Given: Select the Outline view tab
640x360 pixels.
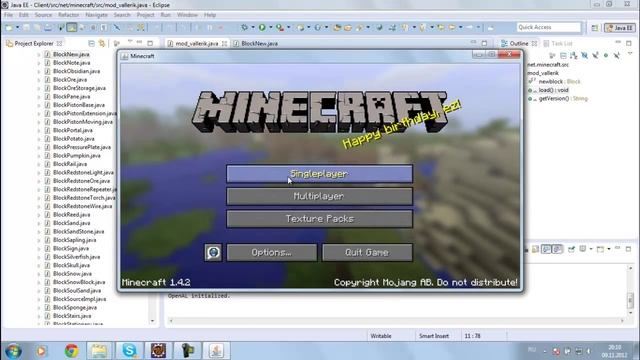Looking at the screenshot, I should tap(518, 43).
